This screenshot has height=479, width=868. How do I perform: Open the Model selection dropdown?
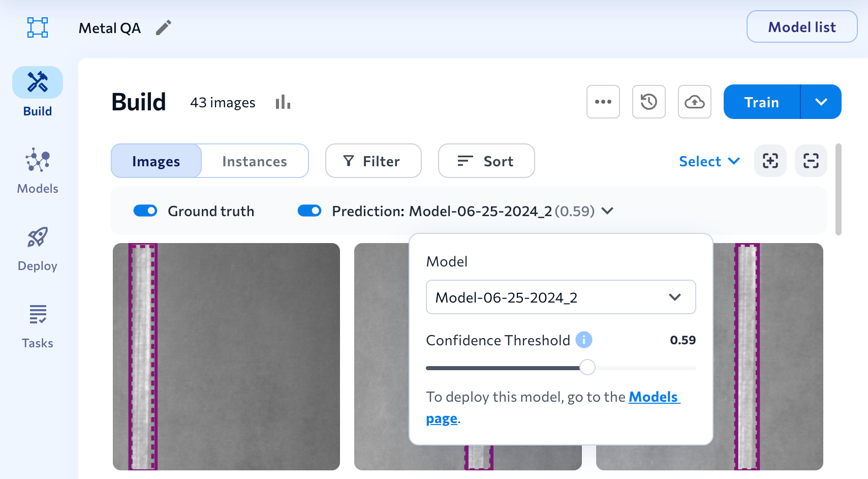[x=561, y=297]
